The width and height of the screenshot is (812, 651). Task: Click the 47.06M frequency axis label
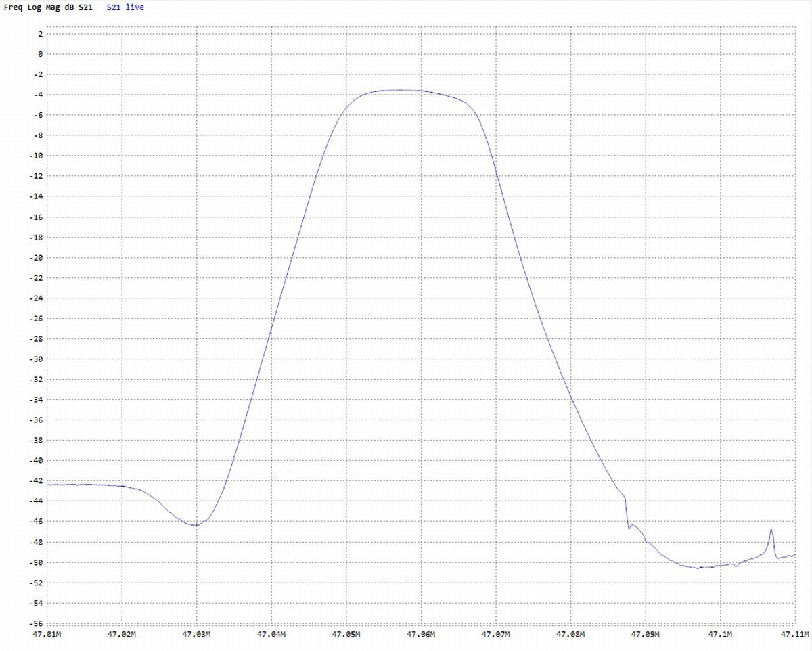(x=421, y=635)
